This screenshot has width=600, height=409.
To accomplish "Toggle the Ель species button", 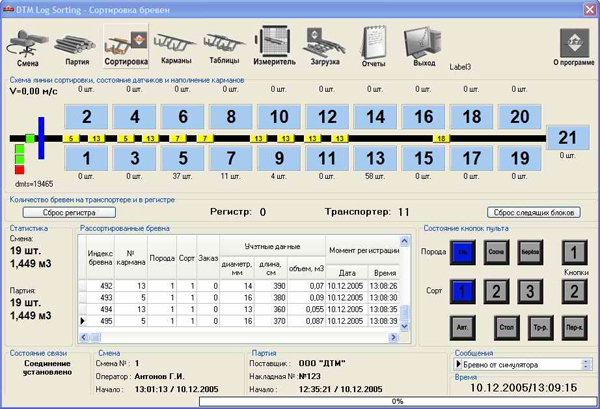I will click(x=463, y=252).
